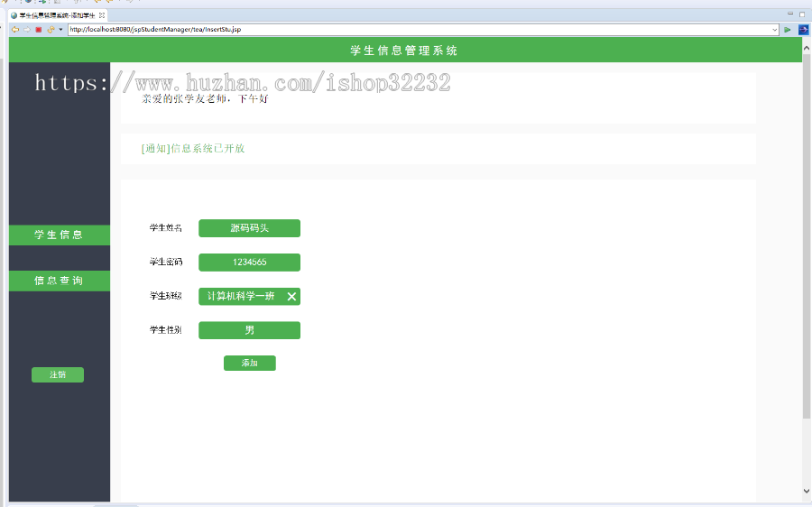Click the 学生姓名 field containing 源码码头
Viewport: 812px width, 507px height.
(249, 228)
